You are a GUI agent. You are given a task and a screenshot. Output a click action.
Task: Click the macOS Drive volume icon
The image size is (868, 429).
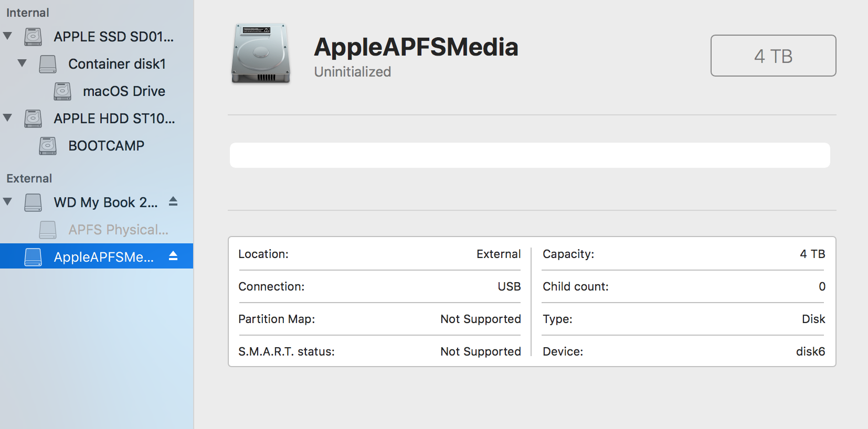tap(62, 91)
